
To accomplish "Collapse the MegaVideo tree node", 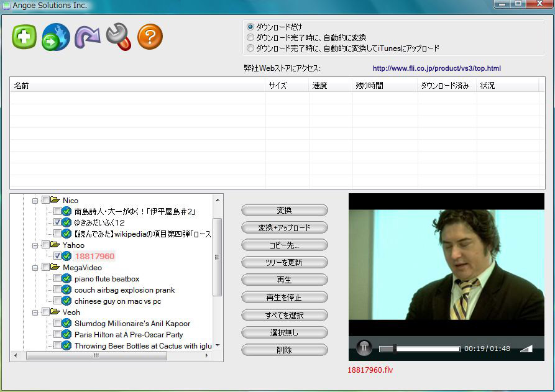I will point(35,268).
